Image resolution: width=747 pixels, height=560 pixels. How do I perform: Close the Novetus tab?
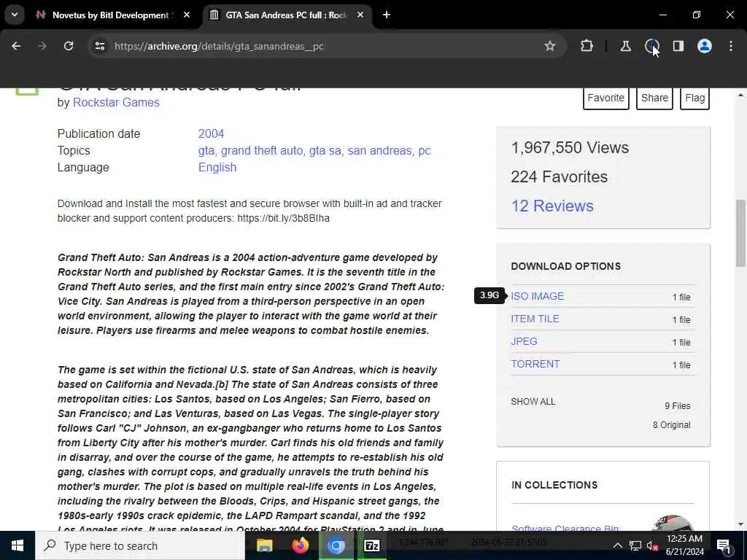point(187,15)
